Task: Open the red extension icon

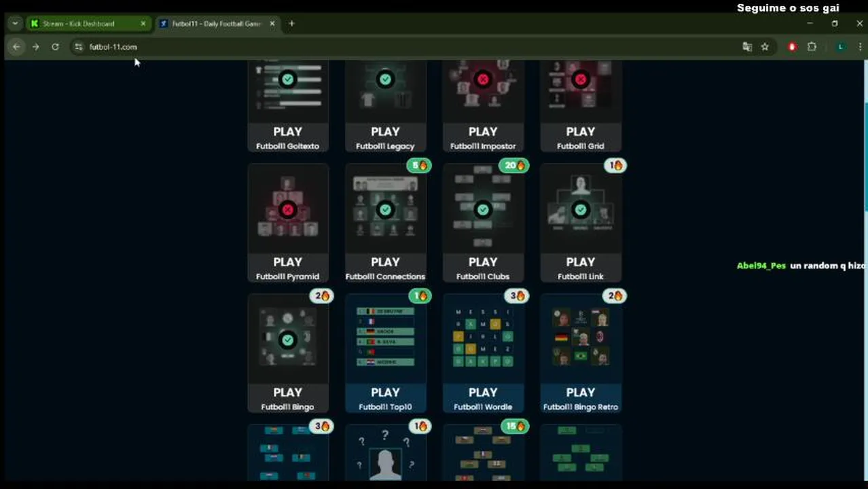Action: click(792, 47)
